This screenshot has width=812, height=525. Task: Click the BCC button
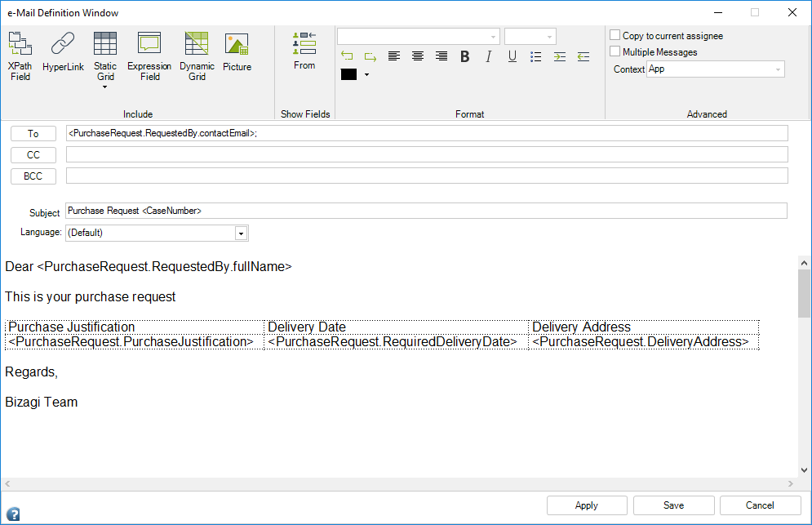(33, 176)
